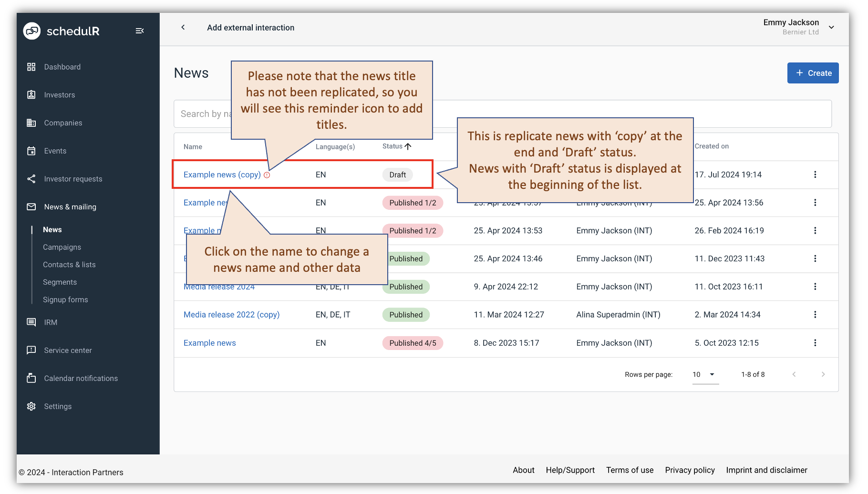Open the Settings gear icon
The width and height of the screenshot is (868, 494).
coord(31,406)
